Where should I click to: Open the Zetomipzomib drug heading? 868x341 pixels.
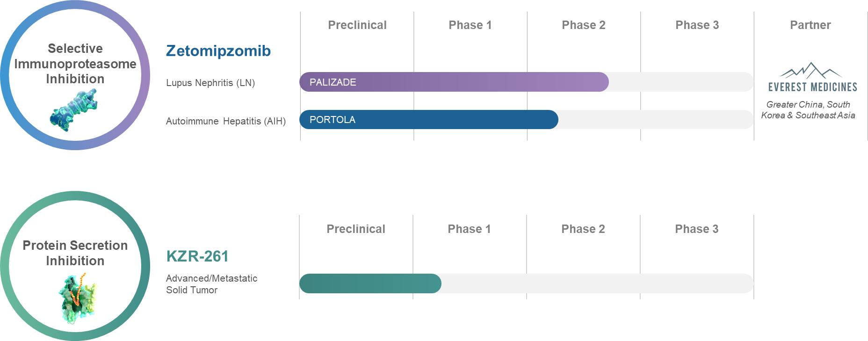pos(218,51)
